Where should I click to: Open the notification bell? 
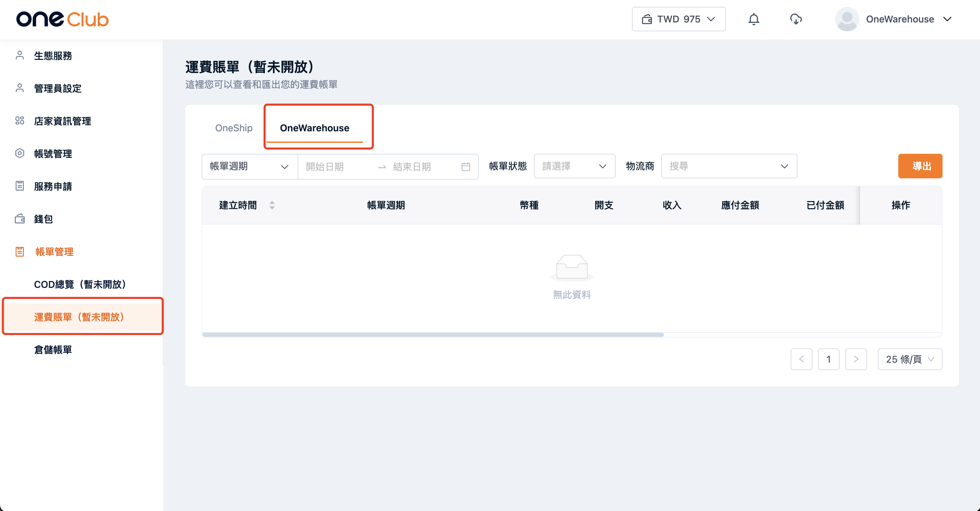coord(754,19)
